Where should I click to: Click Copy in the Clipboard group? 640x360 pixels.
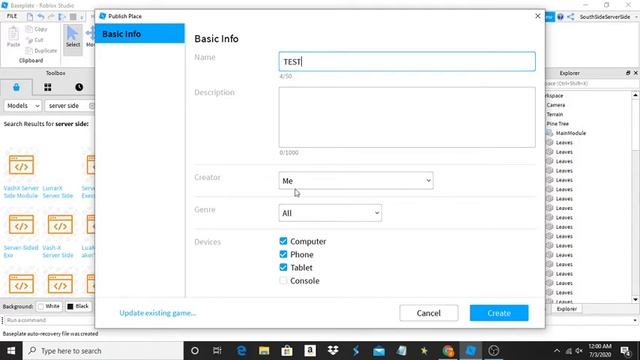[37, 29]
